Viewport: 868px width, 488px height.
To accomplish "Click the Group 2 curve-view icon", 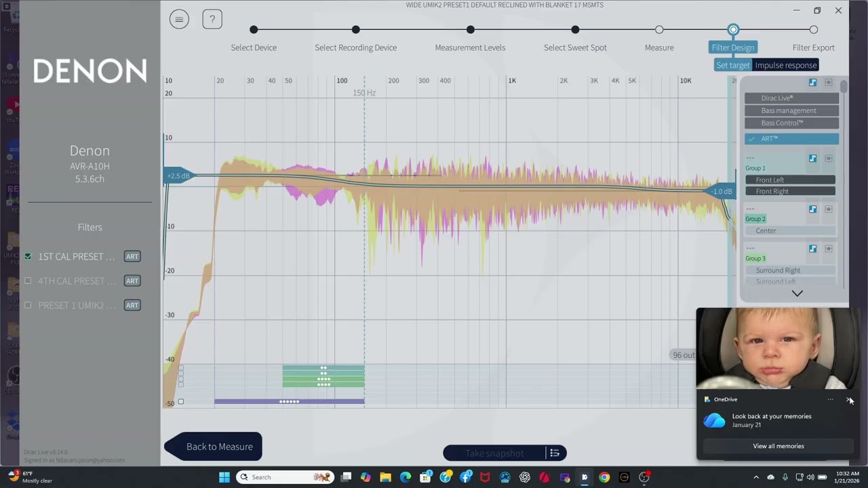I will [x=812, y=209].
